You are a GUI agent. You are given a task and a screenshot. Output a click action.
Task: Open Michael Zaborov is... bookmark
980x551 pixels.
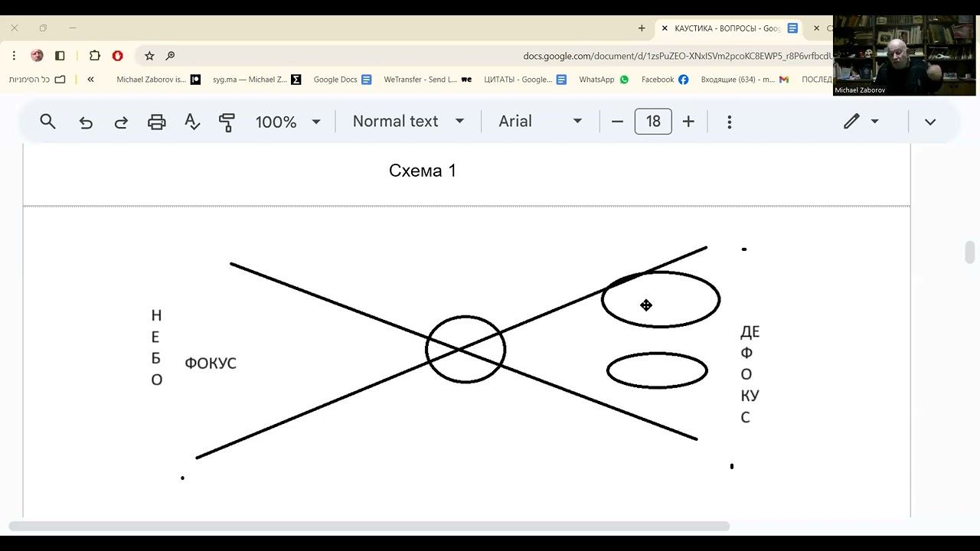click(x=158, y=80)
